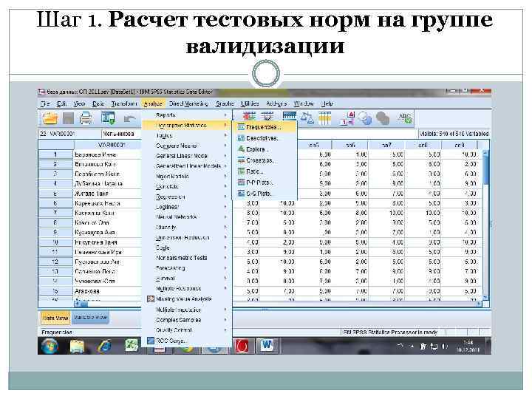The width and height of the screenshot is (532, 399).
Task: Open the red Opera taskbar icon
Action: coord(242,346)
